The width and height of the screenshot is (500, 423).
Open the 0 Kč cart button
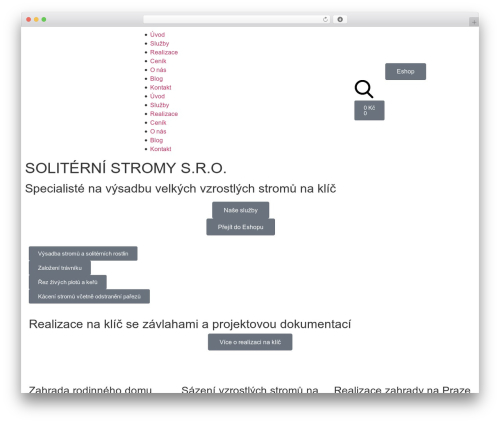(x=369, y=110)
